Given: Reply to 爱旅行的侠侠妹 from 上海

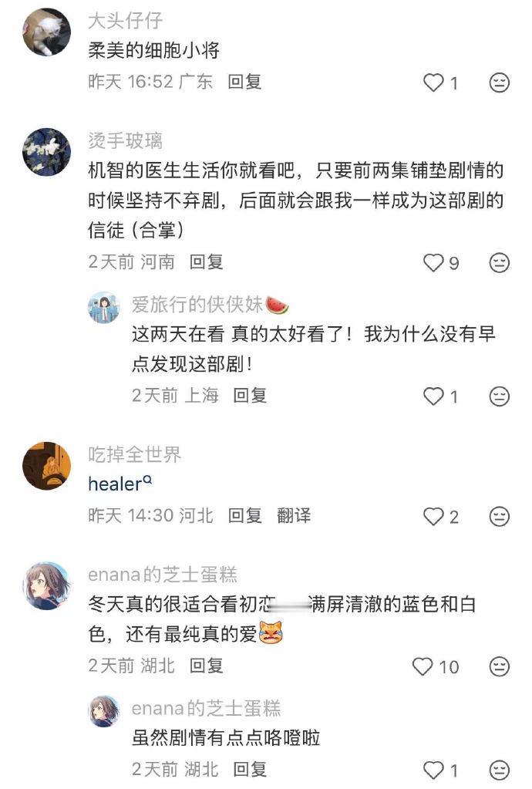Looking at the screenshot, I should tap(250, 396).
